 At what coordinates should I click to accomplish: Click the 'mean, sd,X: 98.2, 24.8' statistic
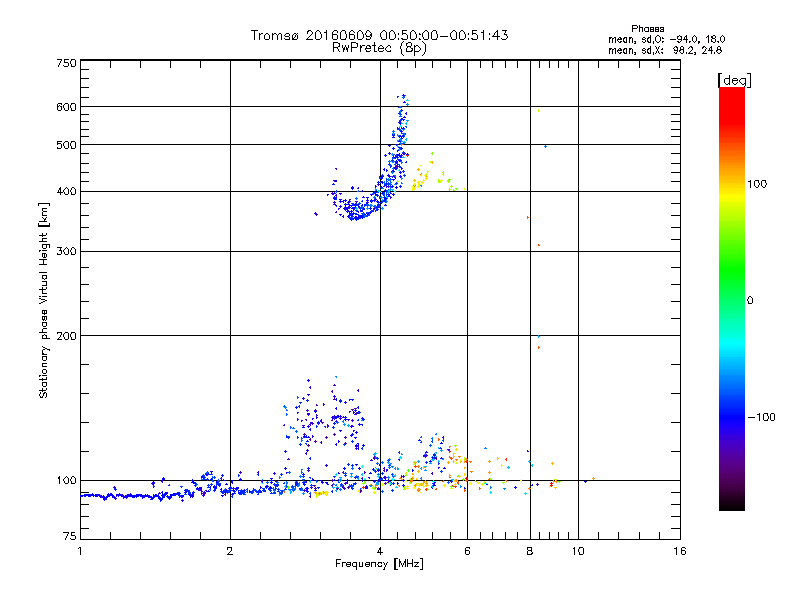point(665,50)
